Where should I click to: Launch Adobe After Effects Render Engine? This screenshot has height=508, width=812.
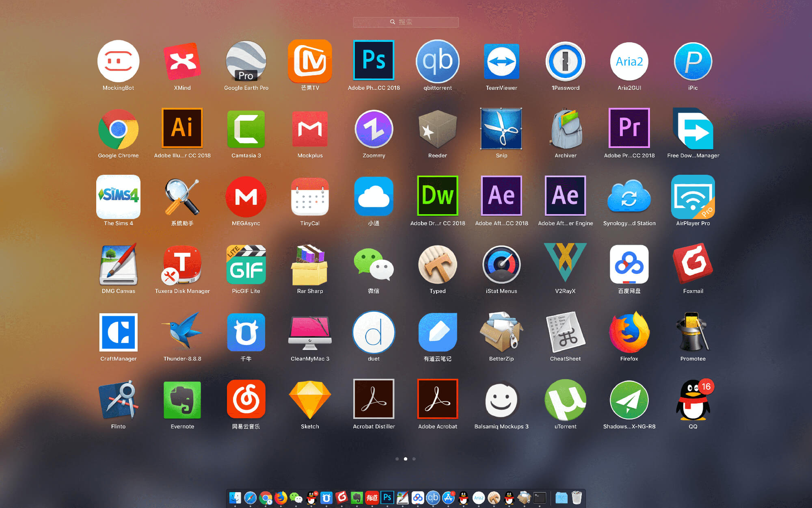(566, 196)
